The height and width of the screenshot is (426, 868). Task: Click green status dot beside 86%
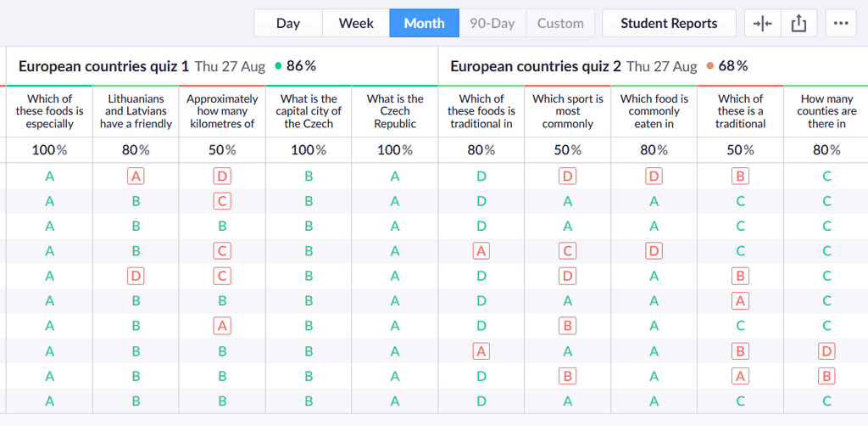[x=278, y=66]
